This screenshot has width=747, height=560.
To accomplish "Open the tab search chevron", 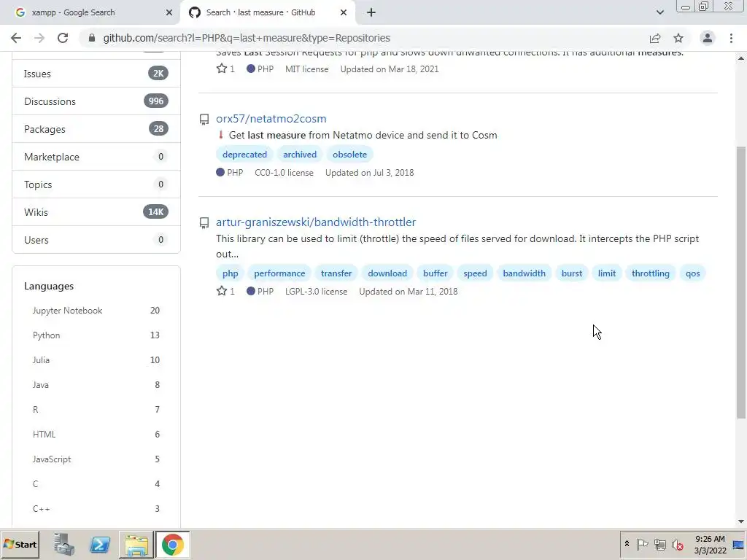I will 659,12.
